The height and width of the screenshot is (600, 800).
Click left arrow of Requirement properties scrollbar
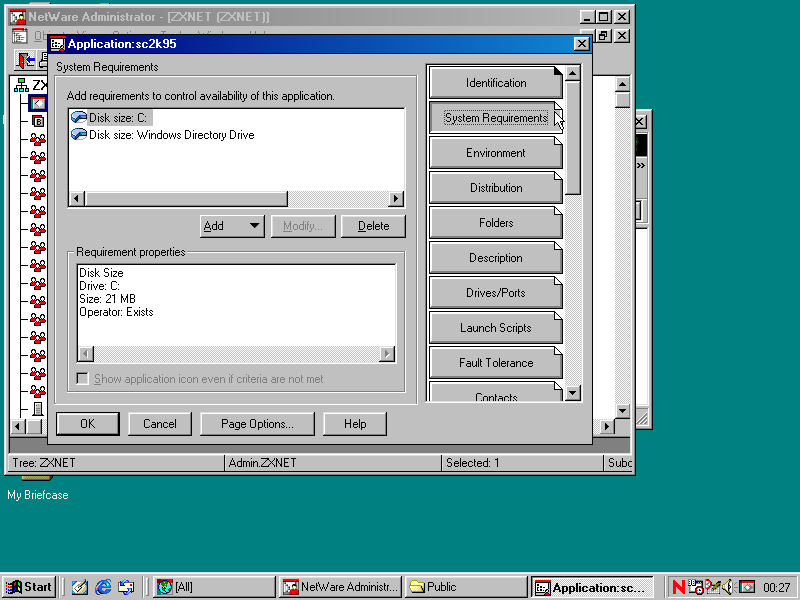[x=86, y=354]
